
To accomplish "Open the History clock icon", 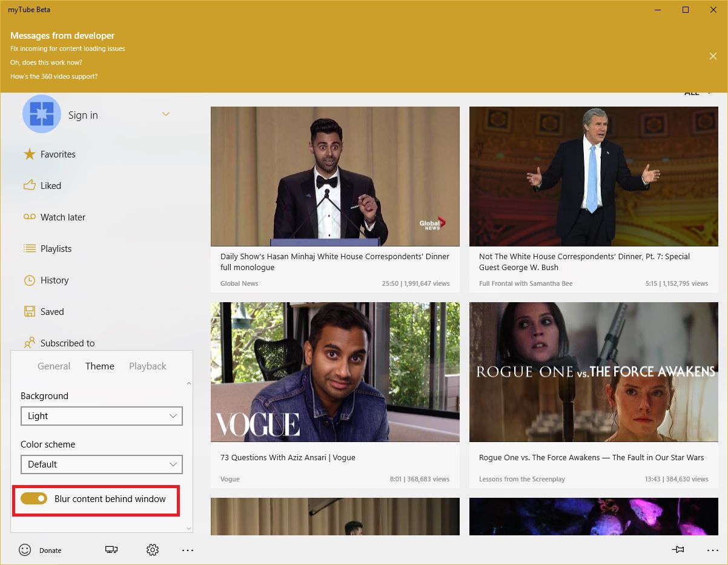I will click(29, 280).
